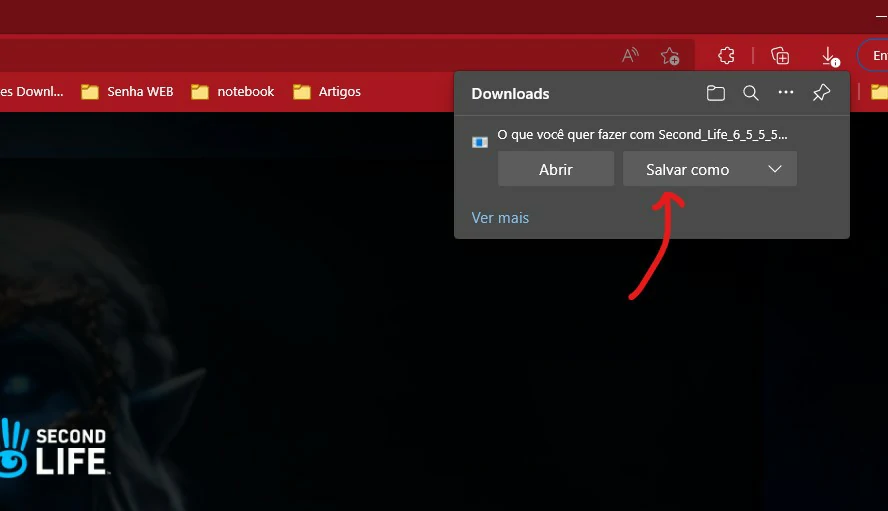Image resolution: width=888 pixels, height=511 pixels.
Task: Click the Read aloud icon
Action: 630,55
